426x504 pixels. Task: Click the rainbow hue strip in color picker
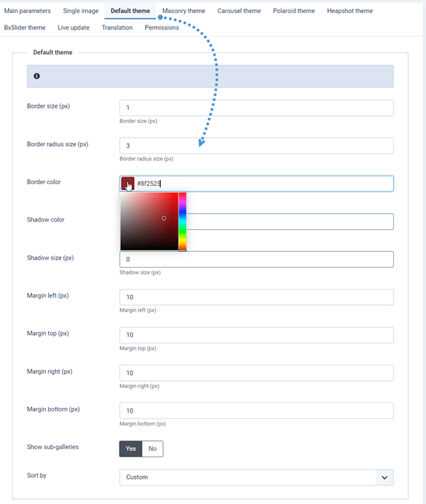coord(183,221)
